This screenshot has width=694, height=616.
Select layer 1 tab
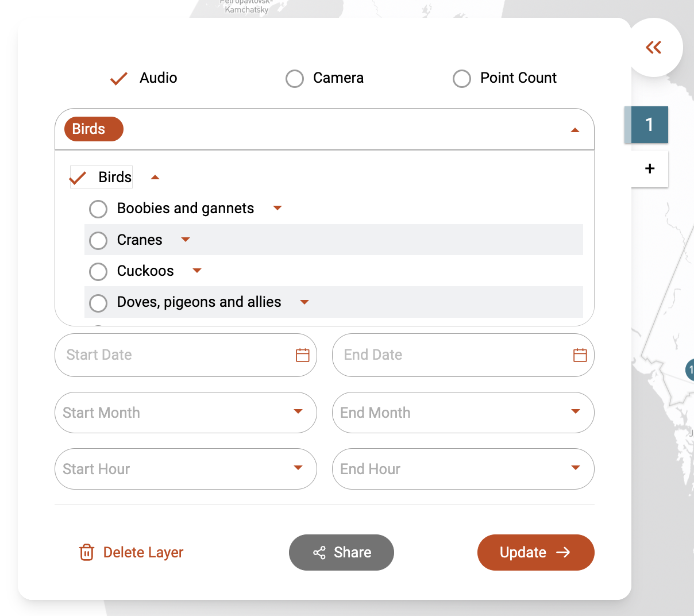[x=649, y=125]
